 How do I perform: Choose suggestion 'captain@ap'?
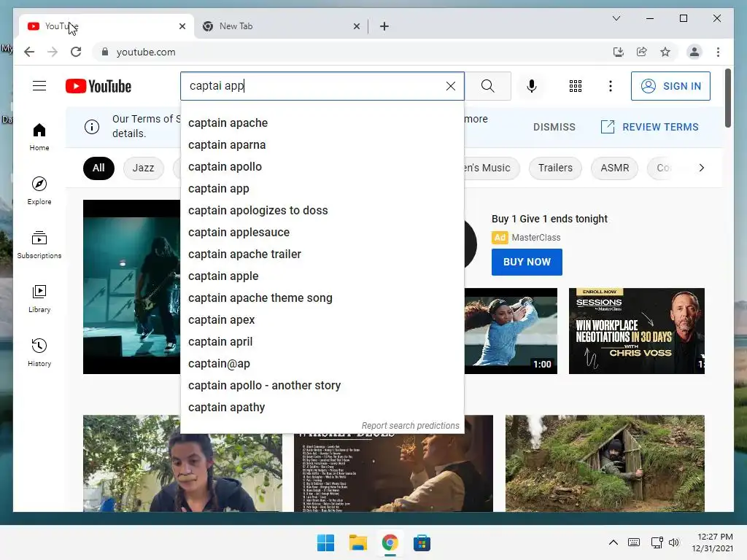322,364
